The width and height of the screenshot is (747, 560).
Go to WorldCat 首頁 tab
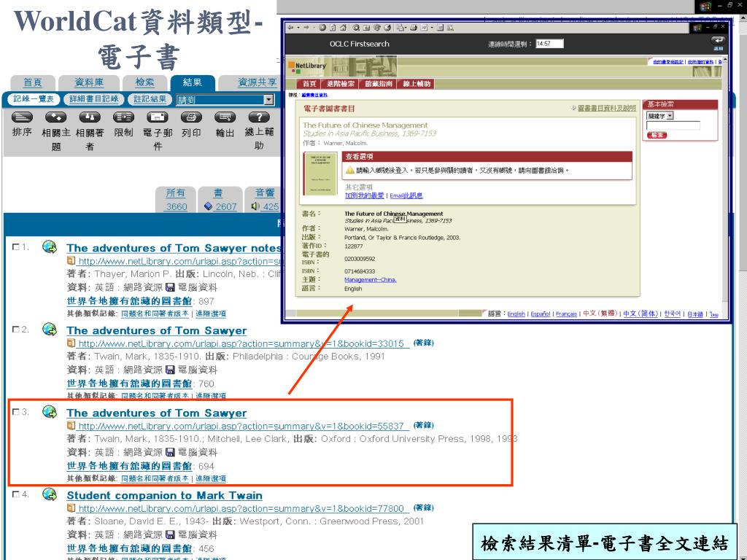click(32, 82)
